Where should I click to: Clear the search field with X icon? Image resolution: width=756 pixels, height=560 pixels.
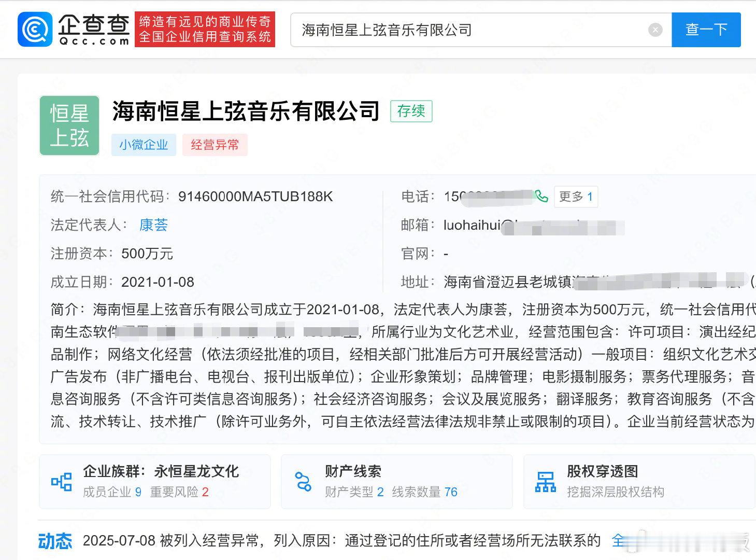(x=655, y=30)
